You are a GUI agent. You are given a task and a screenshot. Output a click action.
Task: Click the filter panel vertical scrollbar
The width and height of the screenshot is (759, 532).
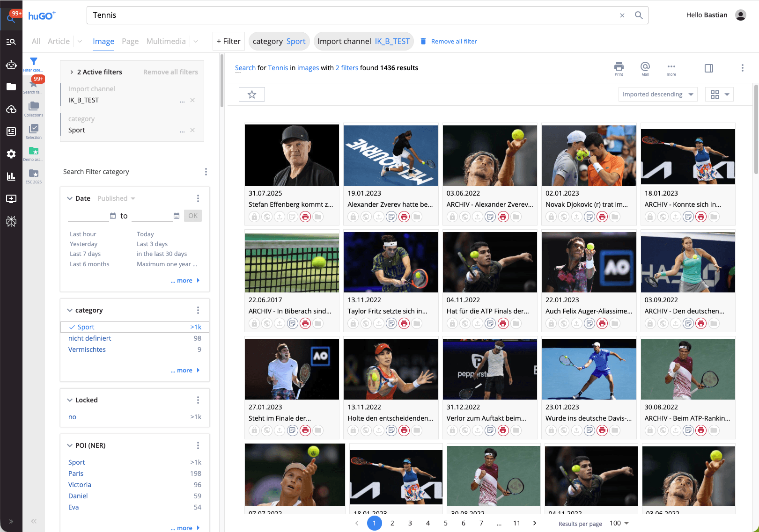click(222, 80)
